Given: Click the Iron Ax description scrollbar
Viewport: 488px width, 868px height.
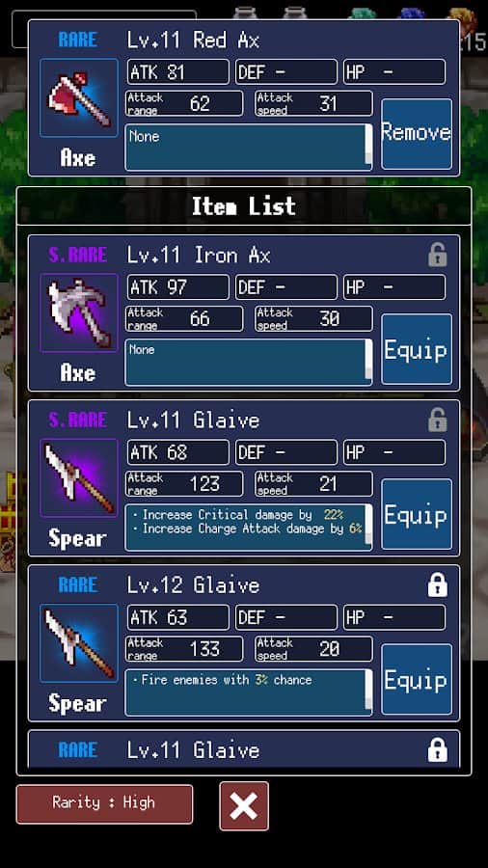Looking at the screenshot, I should 368,360.
